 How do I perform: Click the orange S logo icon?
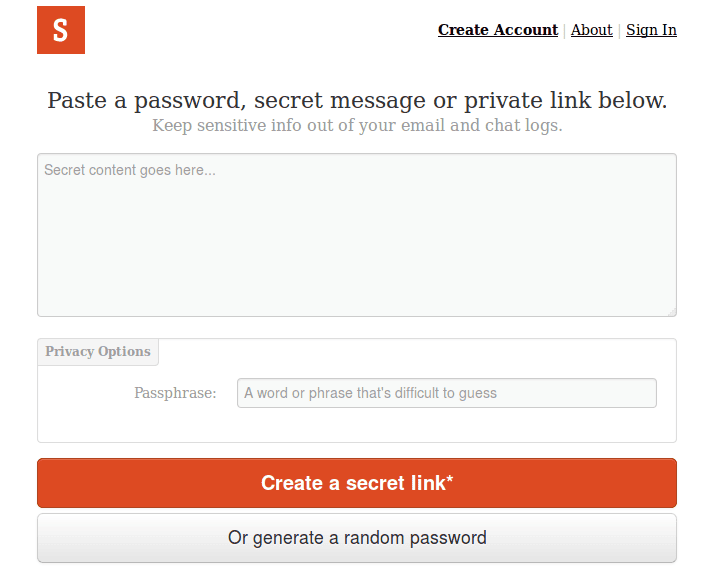pos(61,30)
